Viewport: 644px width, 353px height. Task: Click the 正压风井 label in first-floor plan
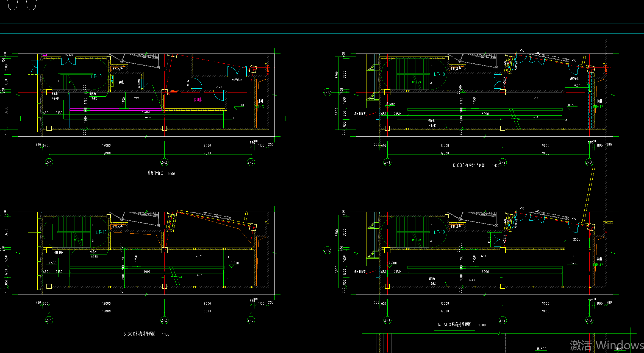pos(117,68)
